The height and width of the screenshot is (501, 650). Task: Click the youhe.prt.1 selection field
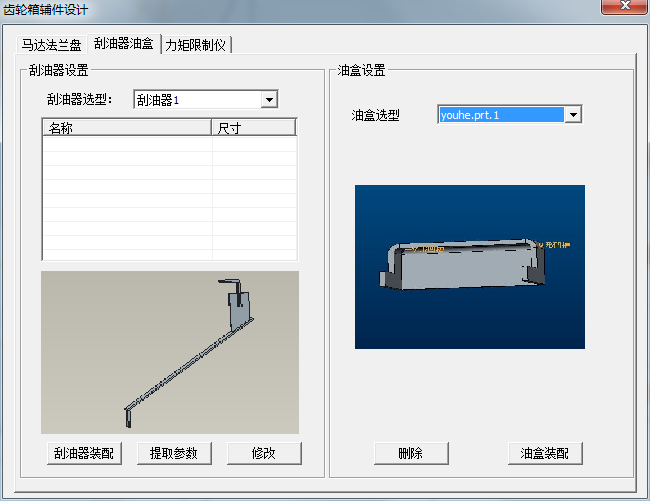click(501, 115)
